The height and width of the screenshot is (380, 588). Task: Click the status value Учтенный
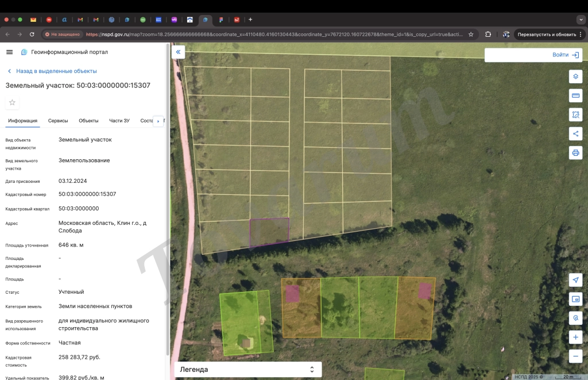click(x=71, y=292)
